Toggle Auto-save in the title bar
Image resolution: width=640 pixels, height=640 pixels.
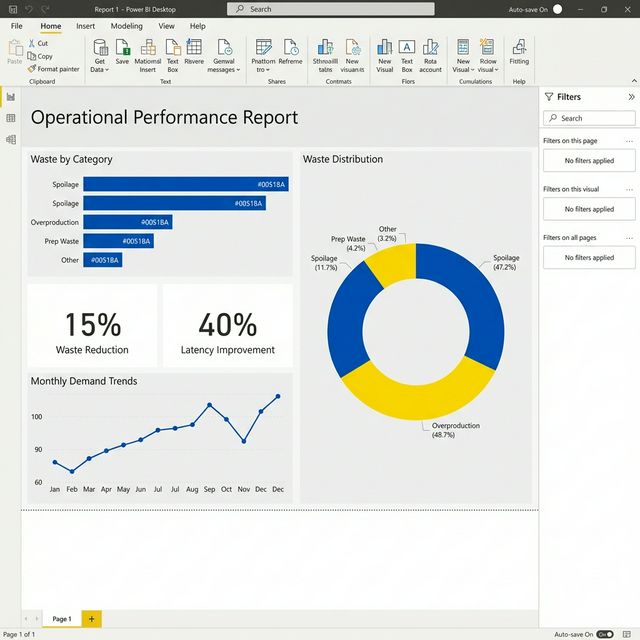pyautogui.click(x=557, y=9)
